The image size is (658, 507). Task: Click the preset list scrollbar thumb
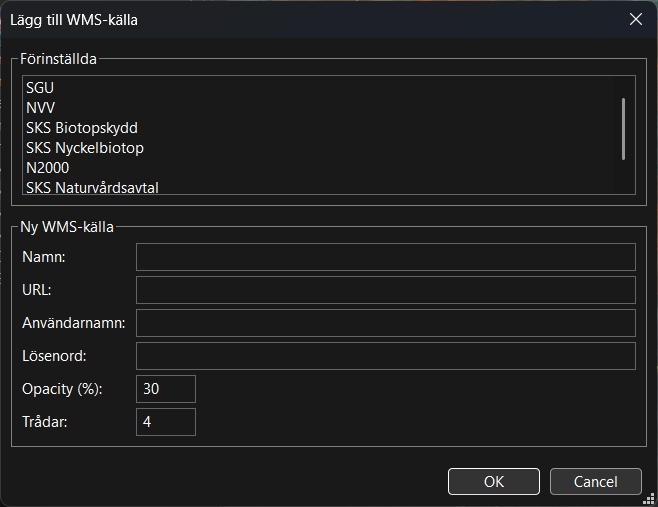623,129
